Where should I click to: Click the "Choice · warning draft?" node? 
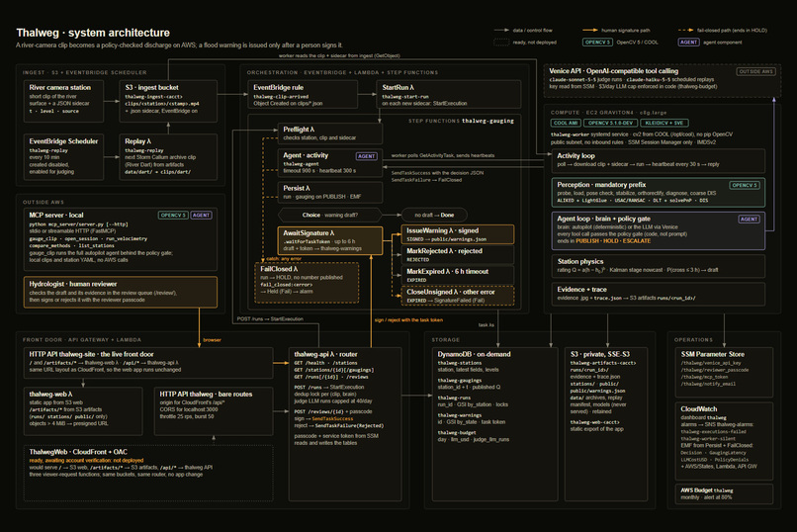pyautogui.click(x=330, y=215)
